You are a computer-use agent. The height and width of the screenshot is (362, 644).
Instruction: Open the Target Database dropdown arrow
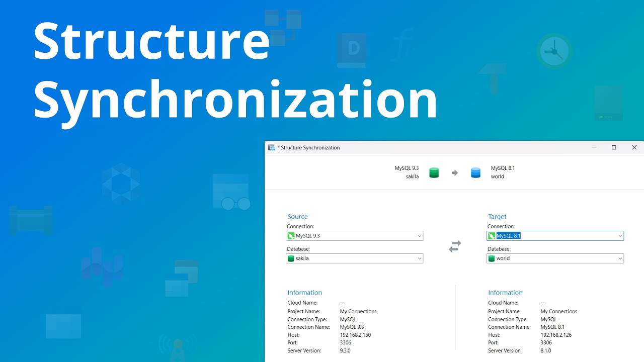click(x=620, y=258)
